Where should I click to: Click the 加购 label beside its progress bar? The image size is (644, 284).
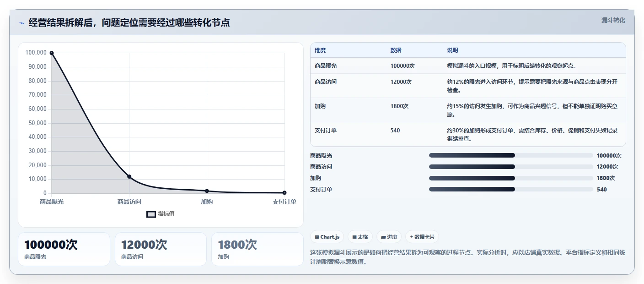[316, 178]
